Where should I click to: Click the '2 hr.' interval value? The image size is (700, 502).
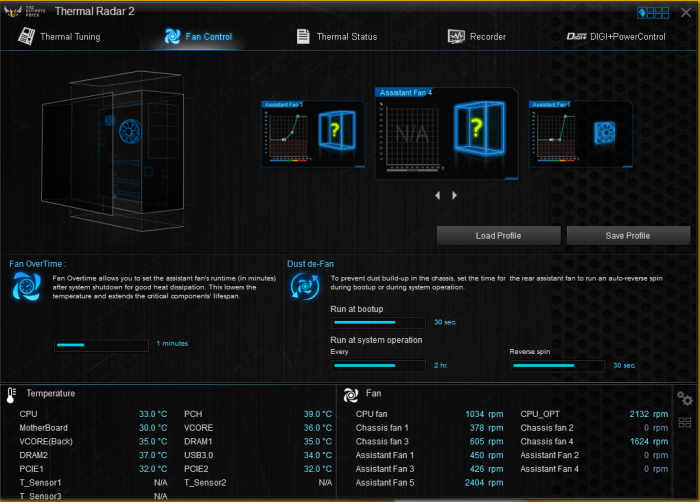[441, 365]
